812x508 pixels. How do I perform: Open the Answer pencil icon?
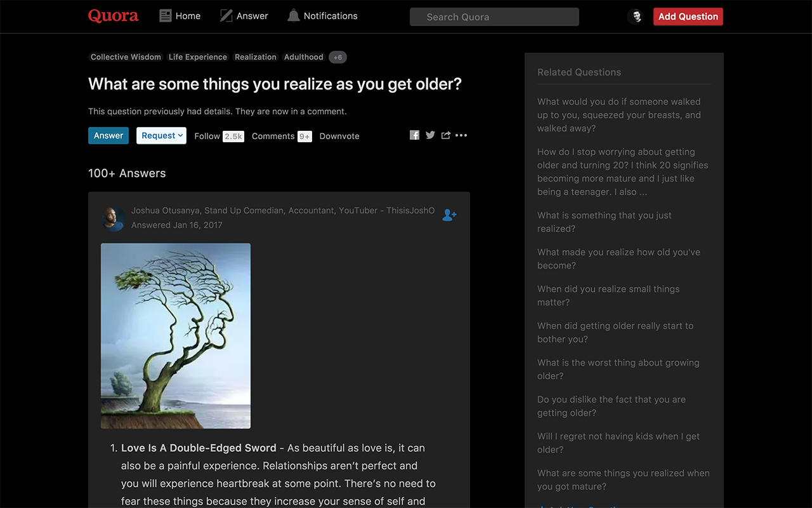pyautogui.click(x=225, y=15)
